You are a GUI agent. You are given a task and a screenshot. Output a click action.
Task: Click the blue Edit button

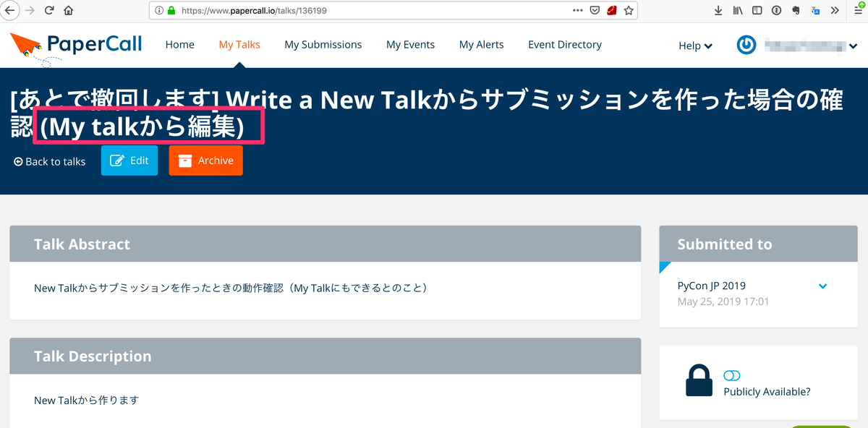[x=129, y=160]
